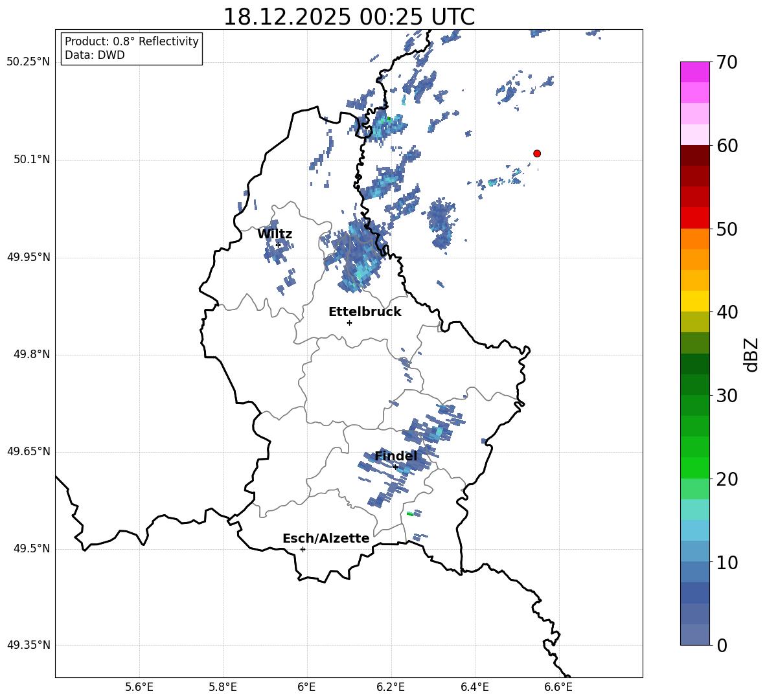
Task: Click the 6°E longitude label
Action: tap(306, 687)
